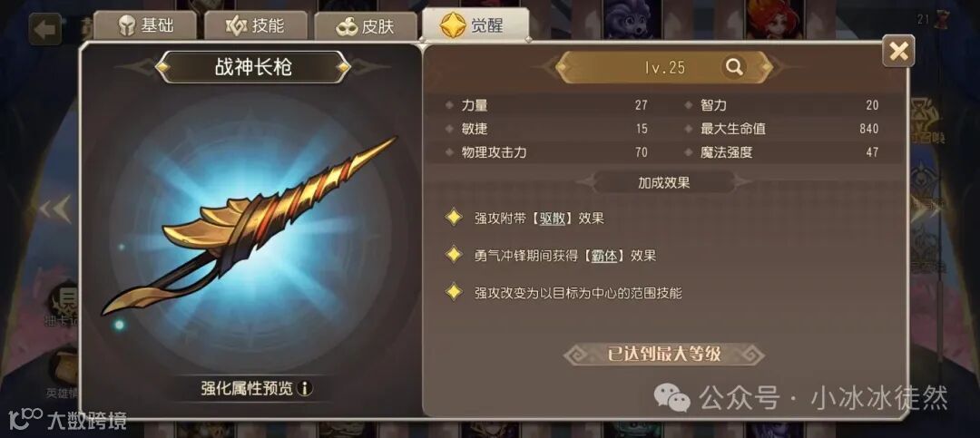This screenshot has height=438, width=980.
Task: Click the skill emblem icon on 技能 tab
Action: (x=236, y=26)
